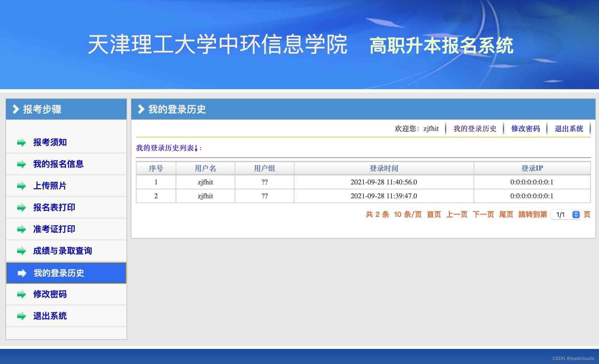599x364 pixels.
Task: Click IP cell in row 2
Action: (x=532, y=196)
